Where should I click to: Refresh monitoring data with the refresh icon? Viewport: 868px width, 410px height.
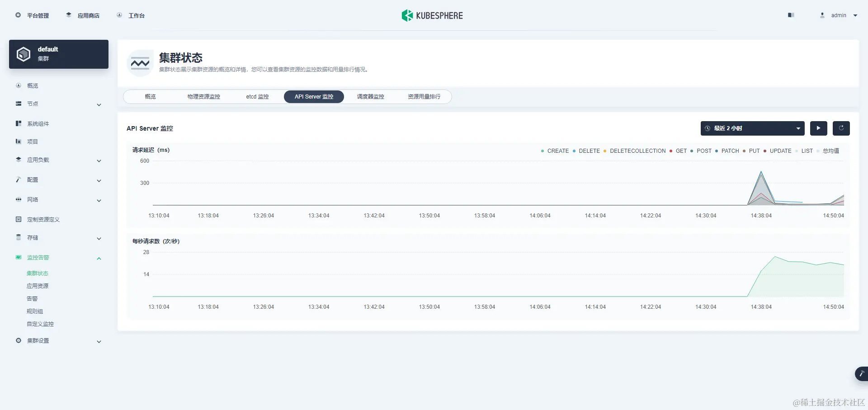click(841, 128)
